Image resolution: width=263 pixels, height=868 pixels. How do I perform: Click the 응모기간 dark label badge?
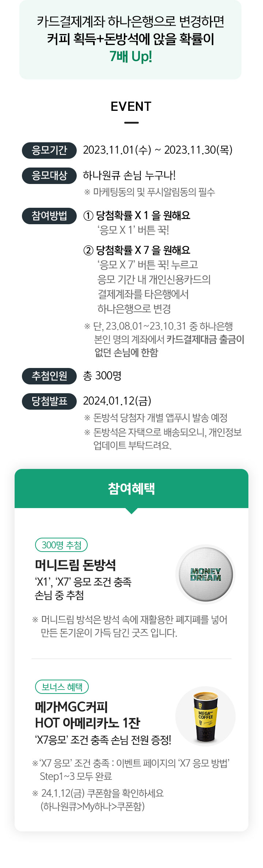(49, 150)
